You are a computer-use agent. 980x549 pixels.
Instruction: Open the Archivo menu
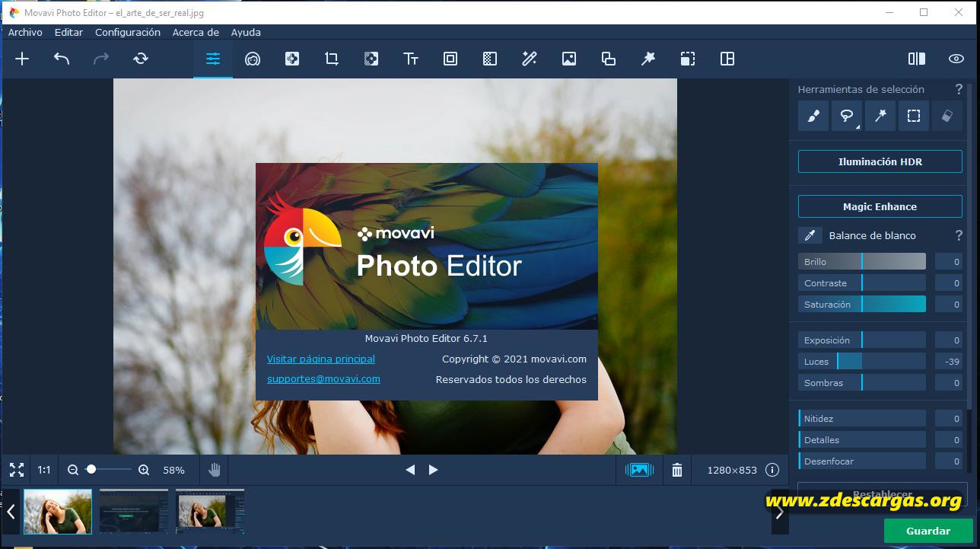(25, 32)
